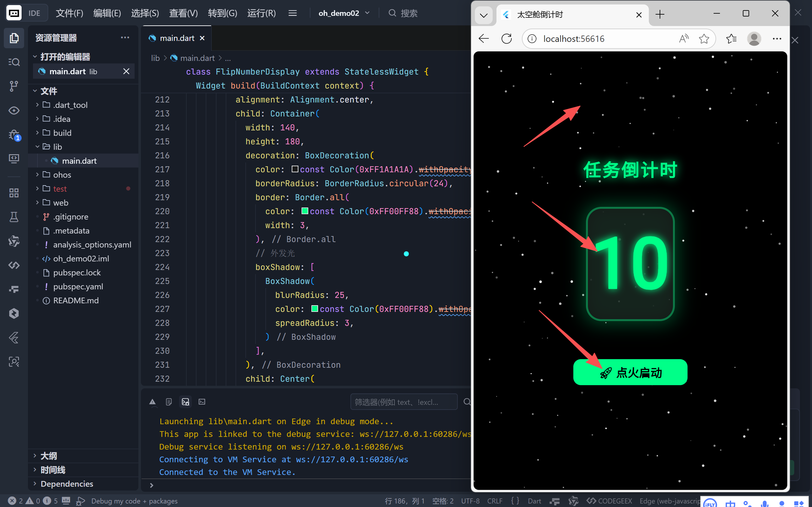Open the Problems warning icon in the debug panel
Viewport: 812px width, 507px height.
pos(153,401)
